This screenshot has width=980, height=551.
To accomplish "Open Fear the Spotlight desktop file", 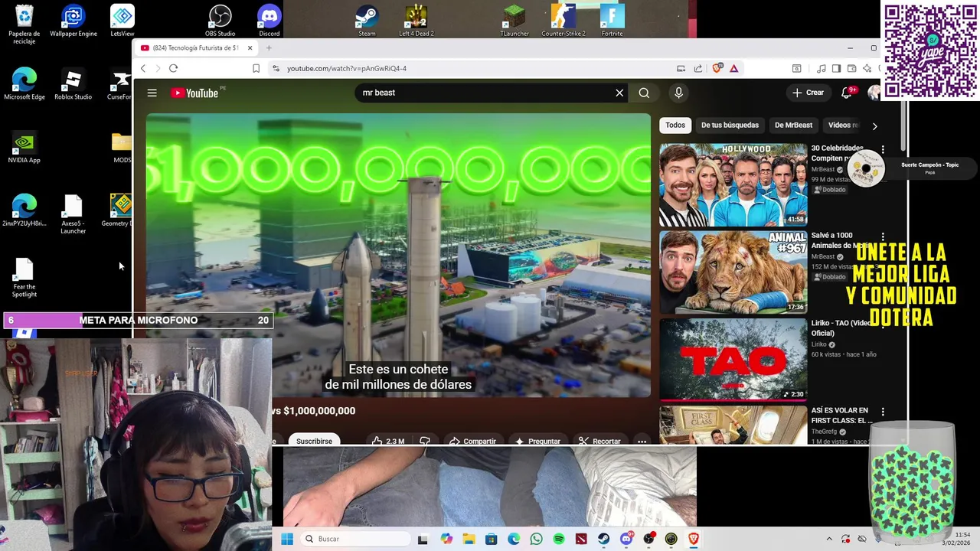I will tap(24, 278).
